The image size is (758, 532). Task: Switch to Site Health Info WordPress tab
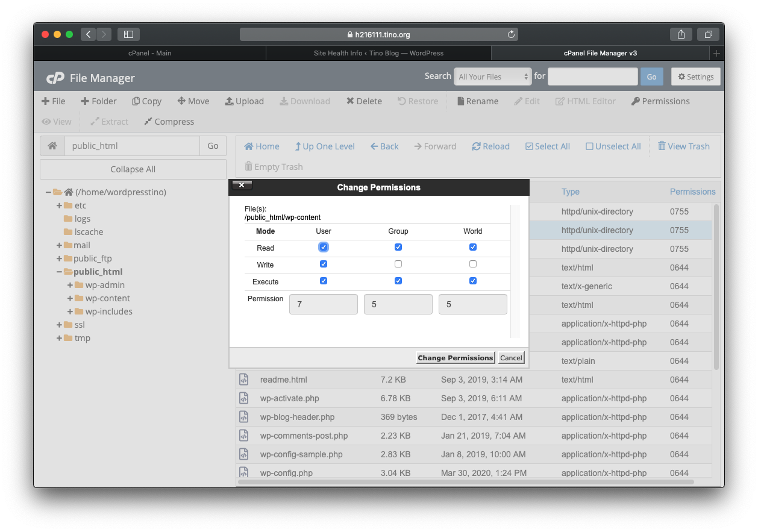tap(378, 53)
